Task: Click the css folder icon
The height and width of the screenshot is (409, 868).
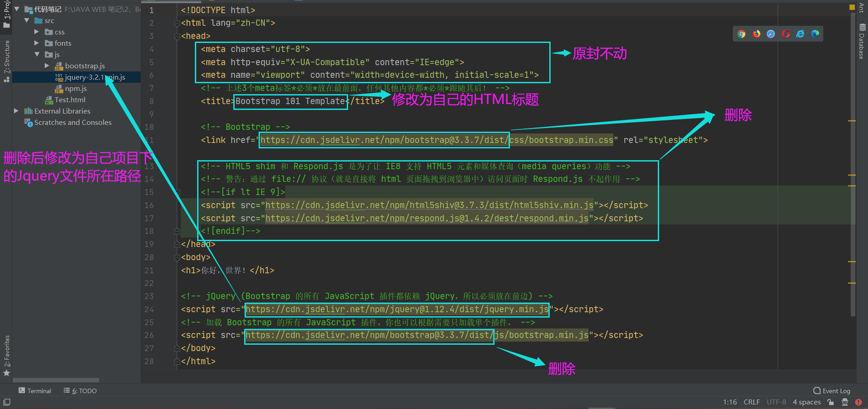Action: point(49,32)
